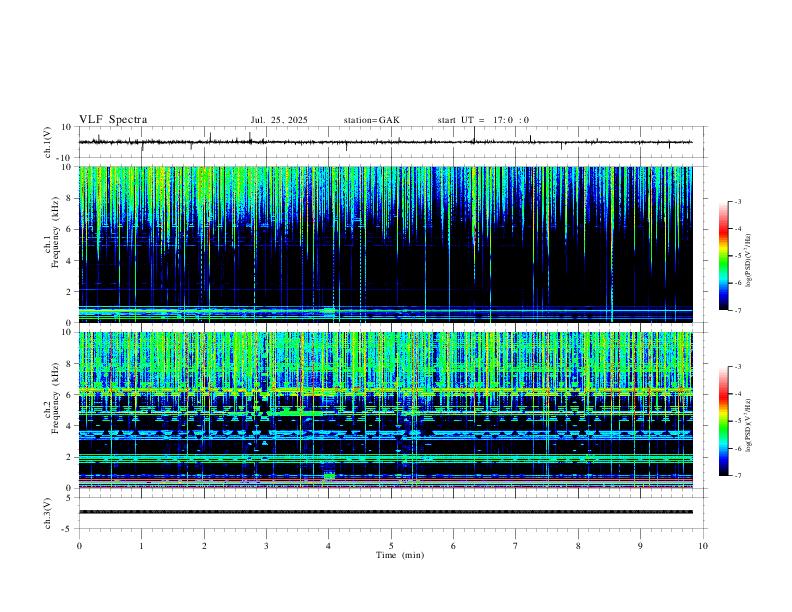Click the "-5" label on the upper colorbar

[737, 256]
